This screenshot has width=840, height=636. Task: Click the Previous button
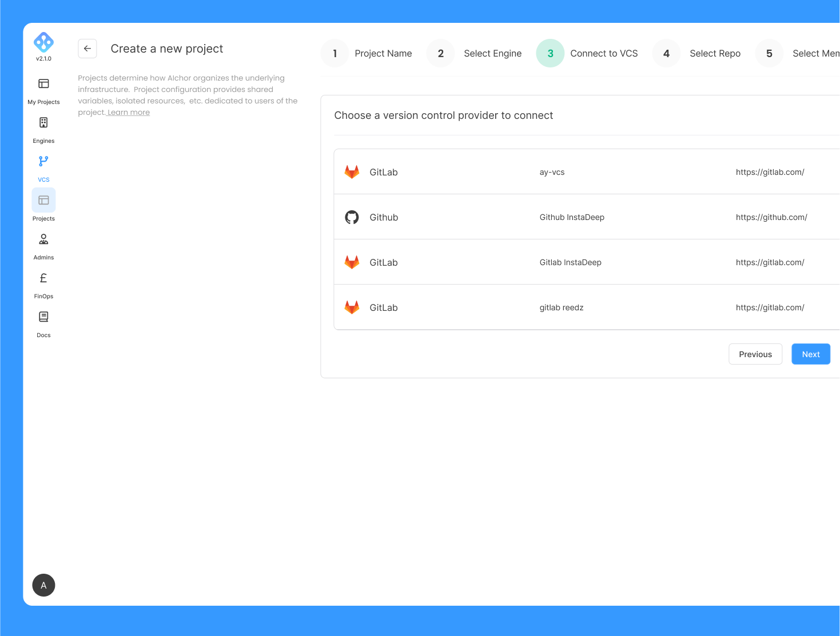755,354
